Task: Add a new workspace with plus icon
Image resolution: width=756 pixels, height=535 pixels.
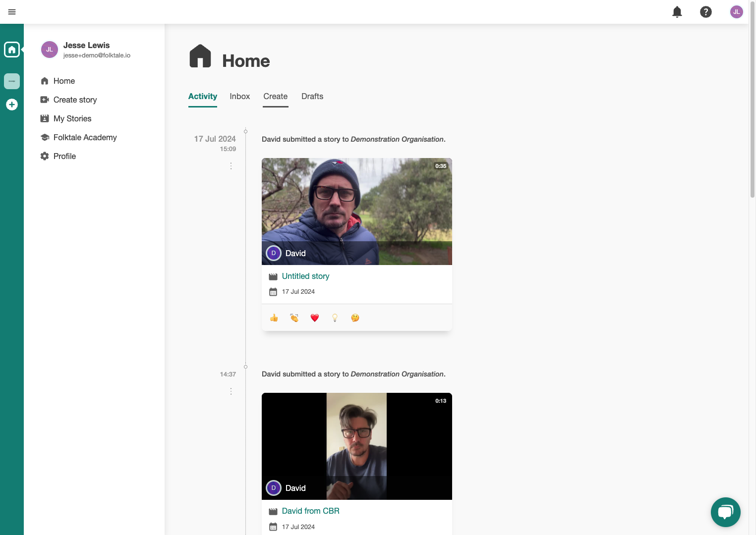Action: 12,105
